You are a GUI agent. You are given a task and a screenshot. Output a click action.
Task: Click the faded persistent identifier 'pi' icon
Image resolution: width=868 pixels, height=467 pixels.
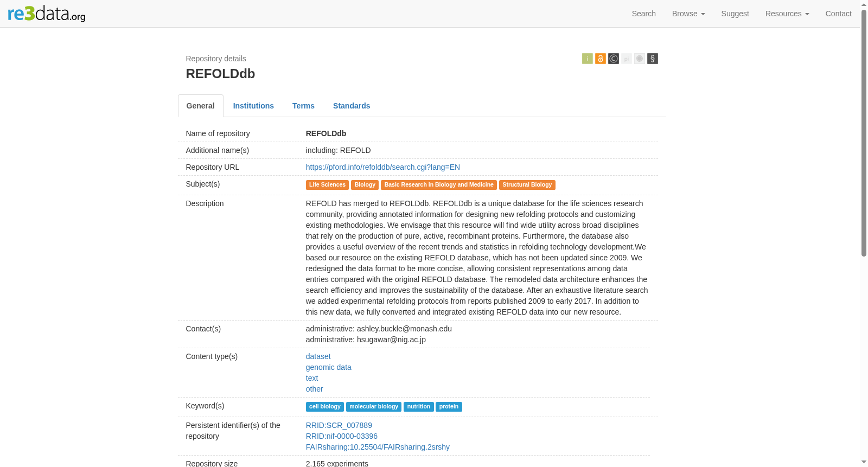tap(627, 59)
